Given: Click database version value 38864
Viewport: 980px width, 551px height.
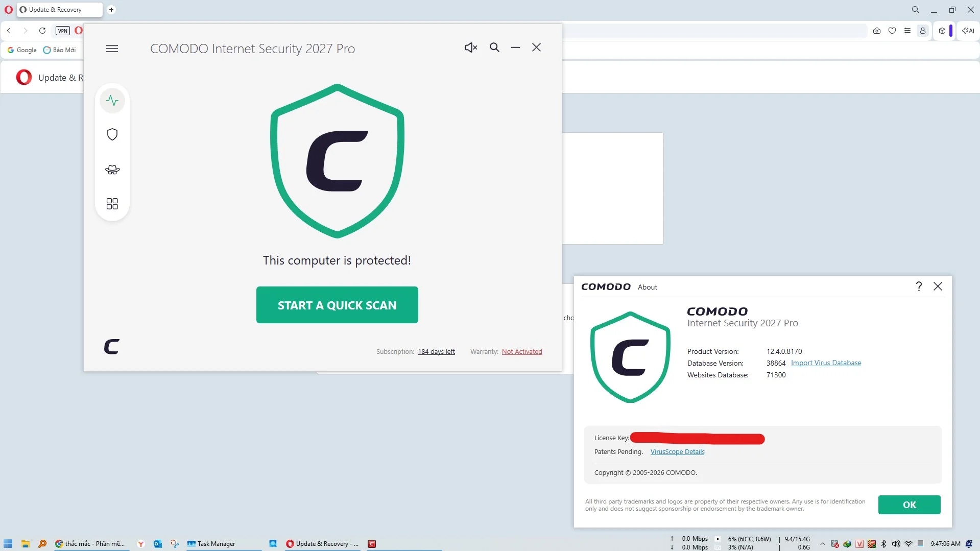Looking at the screenshot, I should [x=776, y=363].
